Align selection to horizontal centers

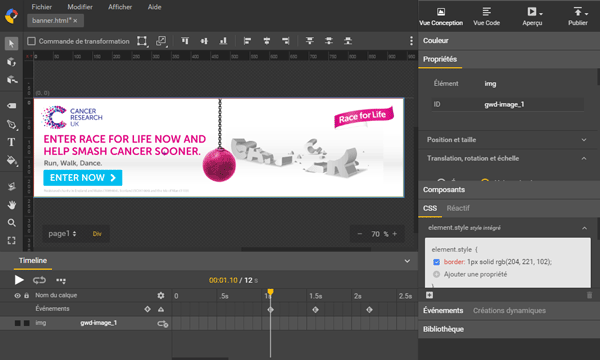267,41
